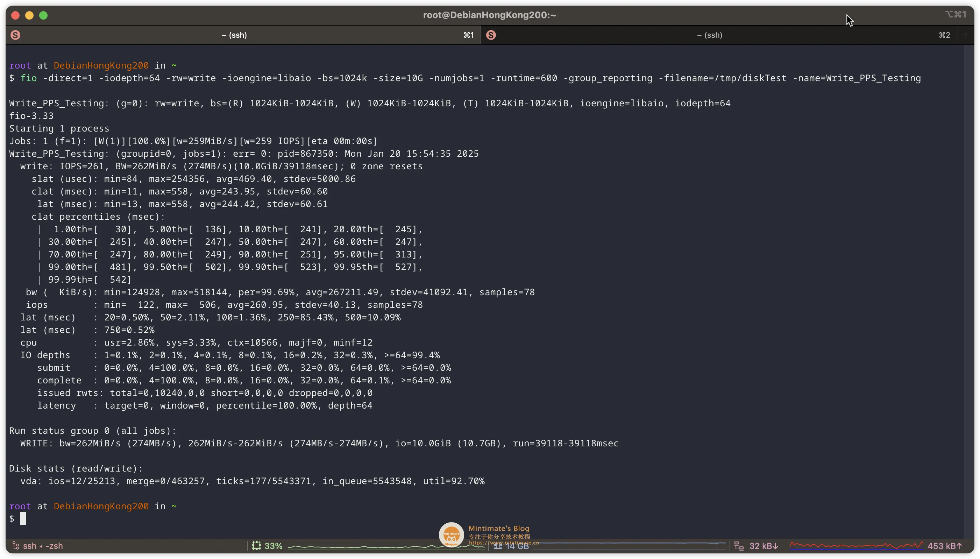This screenshot has width=980, height=559.
Task: Click the fio command word
Action: (x=28, y=78)
